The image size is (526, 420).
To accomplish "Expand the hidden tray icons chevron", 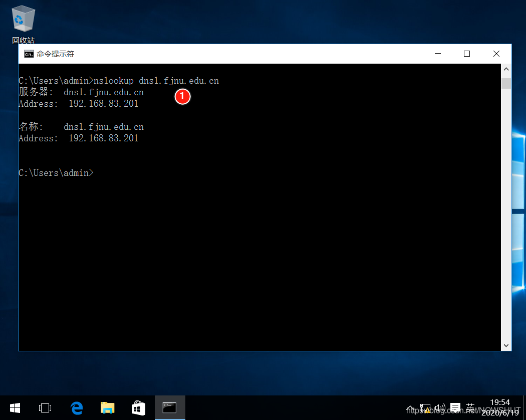I will (x=410, y=408).
